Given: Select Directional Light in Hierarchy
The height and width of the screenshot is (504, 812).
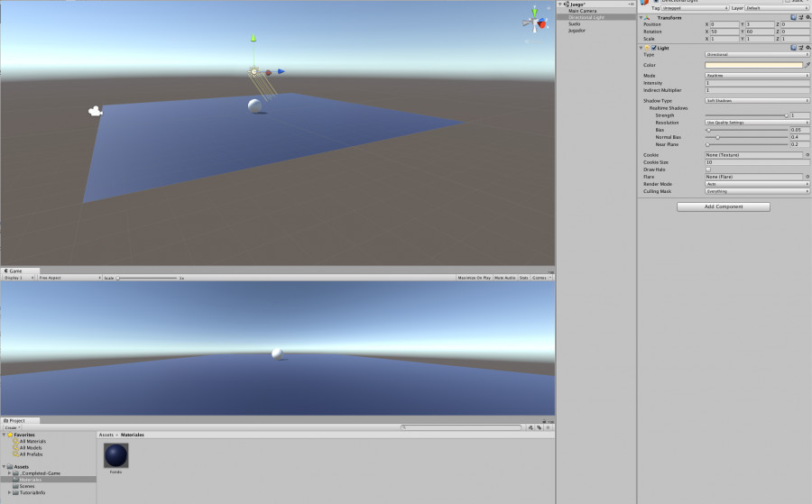Looking at the screenshot, I should pos(586,17).
